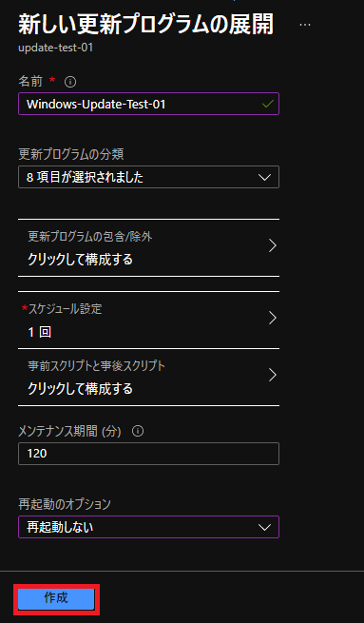
Task: Expand スケジュール設定 using its right chevron
Action: tap(273, 318)
